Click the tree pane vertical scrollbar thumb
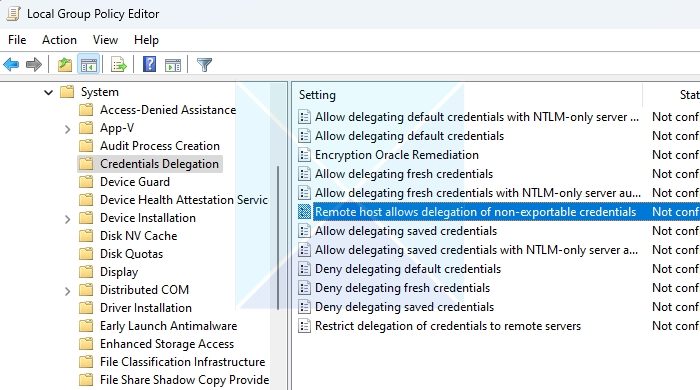The height and width of the screenshot is (390, 700). (278, 238)
